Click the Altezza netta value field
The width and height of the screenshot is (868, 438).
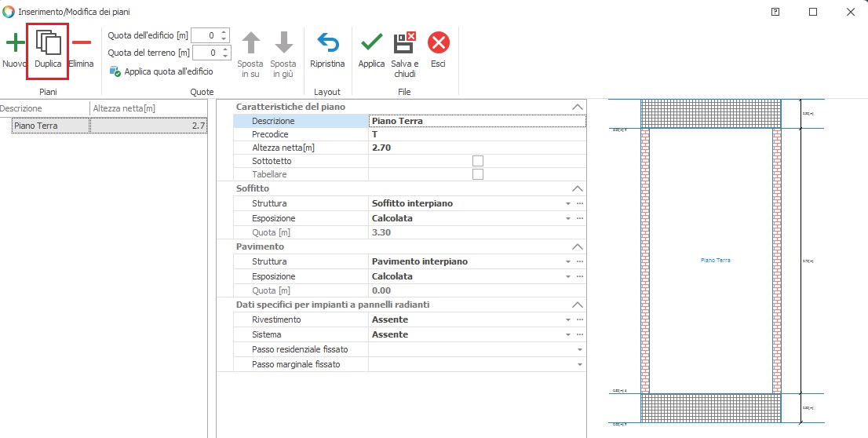(x=471, y=146)
